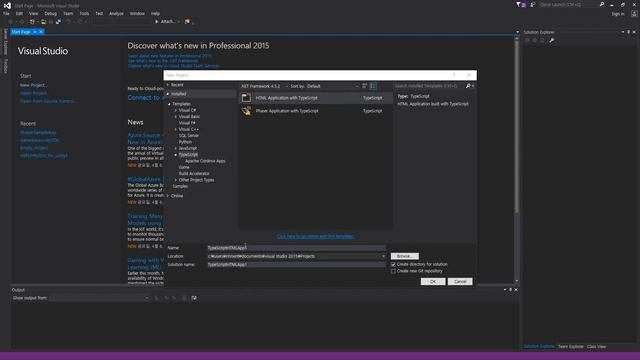Click the Quick Launch search magnifier icon
Viewport: 640px width, 360px height.
(602, 4)
